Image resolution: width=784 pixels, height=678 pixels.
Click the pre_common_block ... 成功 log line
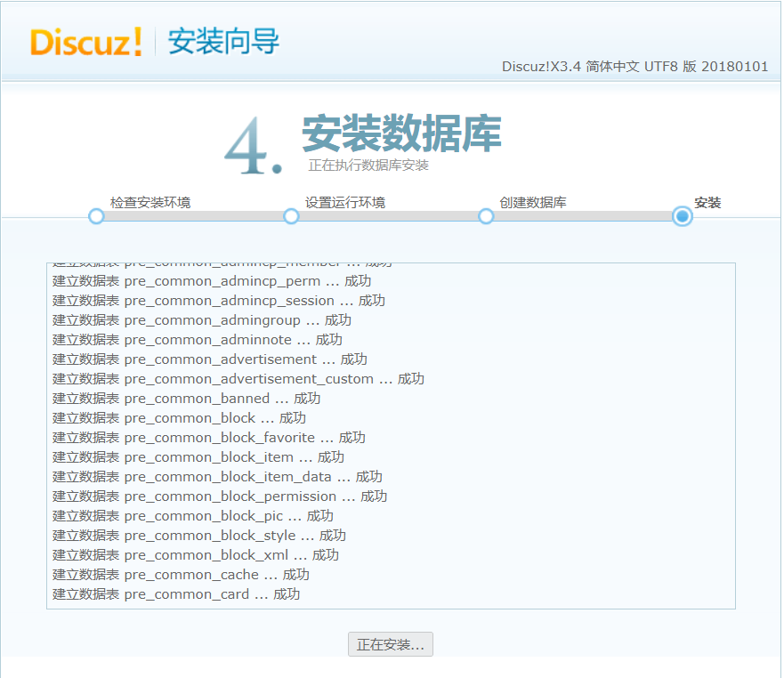(x=180, y=417)
